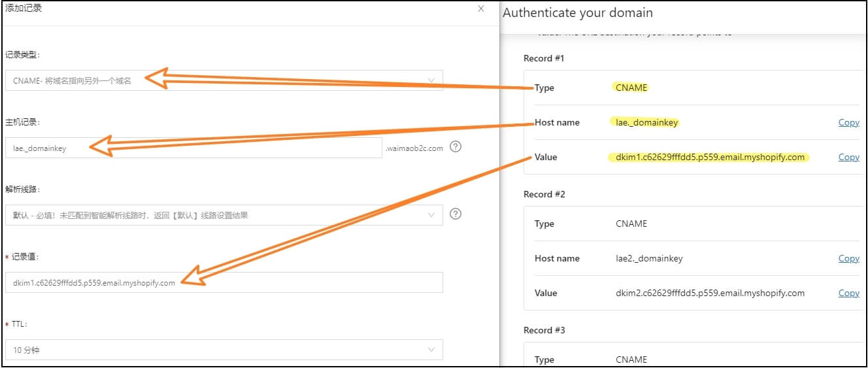Click the Record #1 heading

[544, 58]
